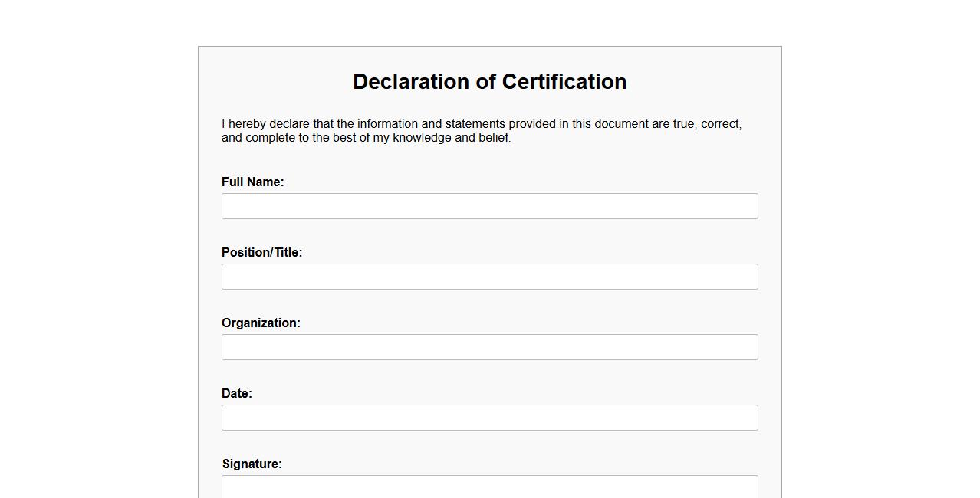
Task: Click the 'Declaration of Certification' heading
Action: (489, 82)
